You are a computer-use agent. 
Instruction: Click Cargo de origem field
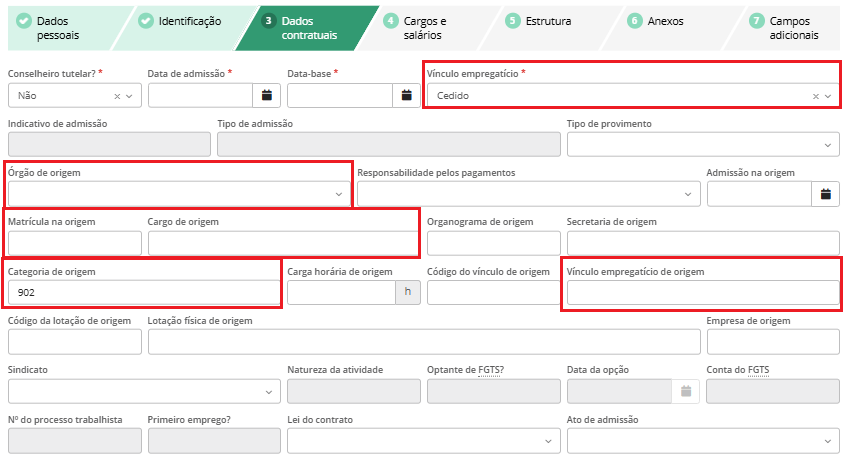[282, 243]
